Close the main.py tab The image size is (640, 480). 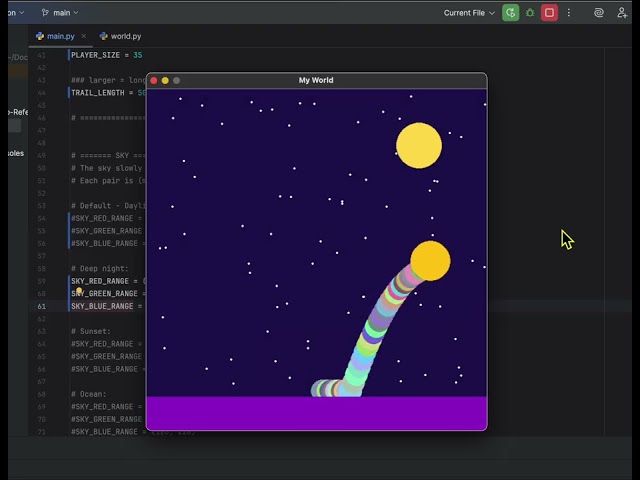83,36
